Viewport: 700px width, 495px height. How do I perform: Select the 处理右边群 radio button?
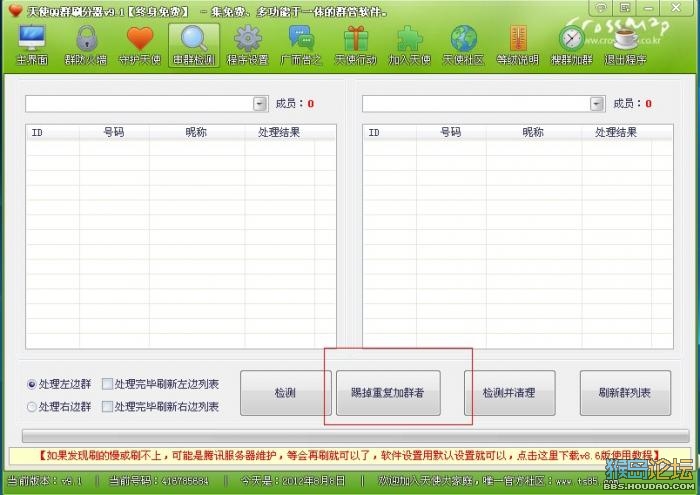point(32,407)
